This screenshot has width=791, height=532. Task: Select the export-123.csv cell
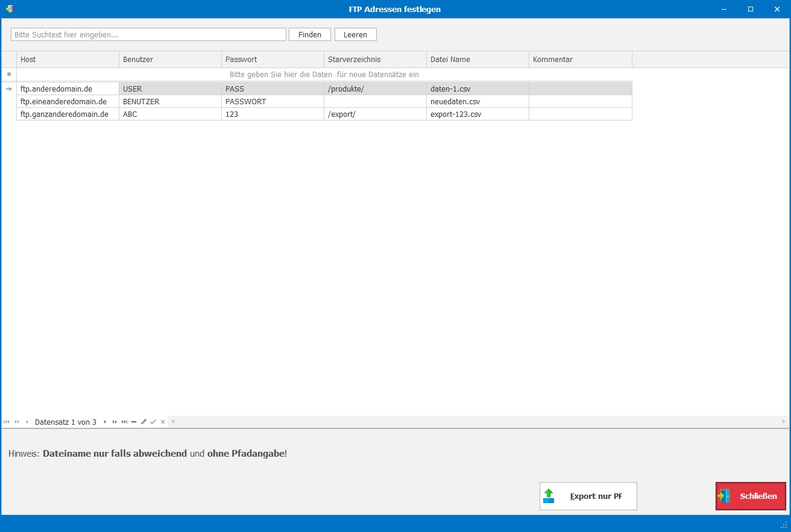478,114
